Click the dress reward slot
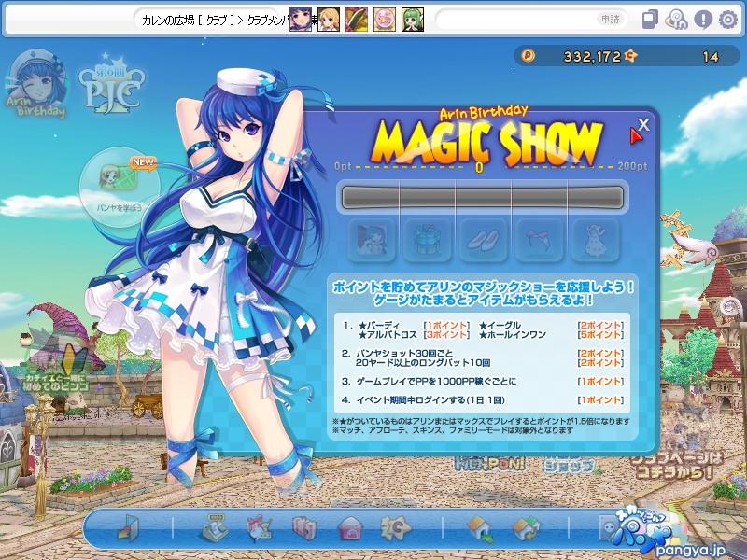 [x=596, y=240]
